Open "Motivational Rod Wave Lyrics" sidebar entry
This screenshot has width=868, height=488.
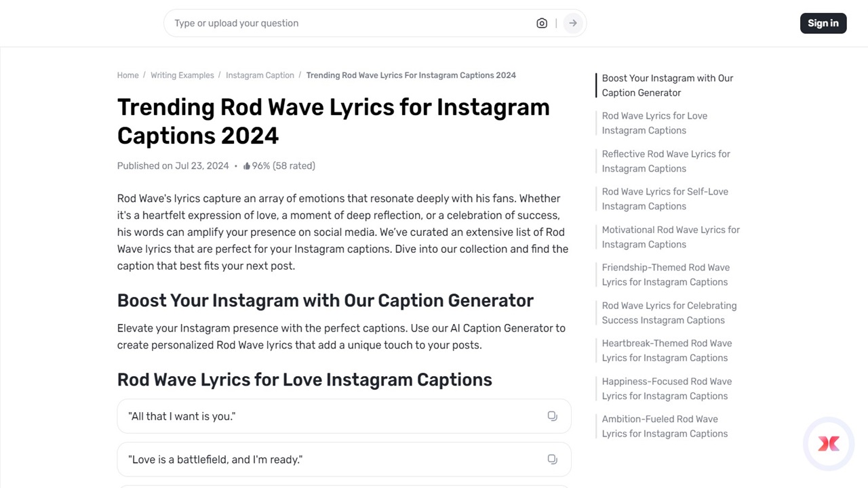(670, 237)
